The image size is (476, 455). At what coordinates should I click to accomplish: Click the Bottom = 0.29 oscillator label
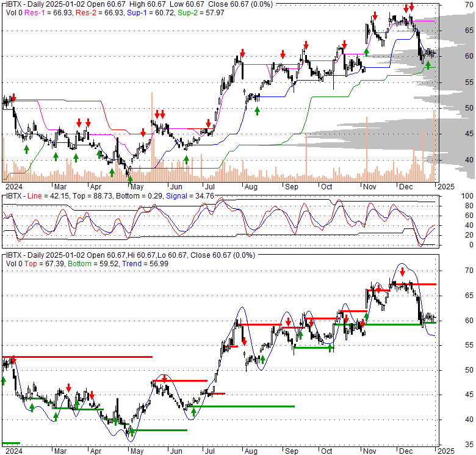(x=139, y=196)
